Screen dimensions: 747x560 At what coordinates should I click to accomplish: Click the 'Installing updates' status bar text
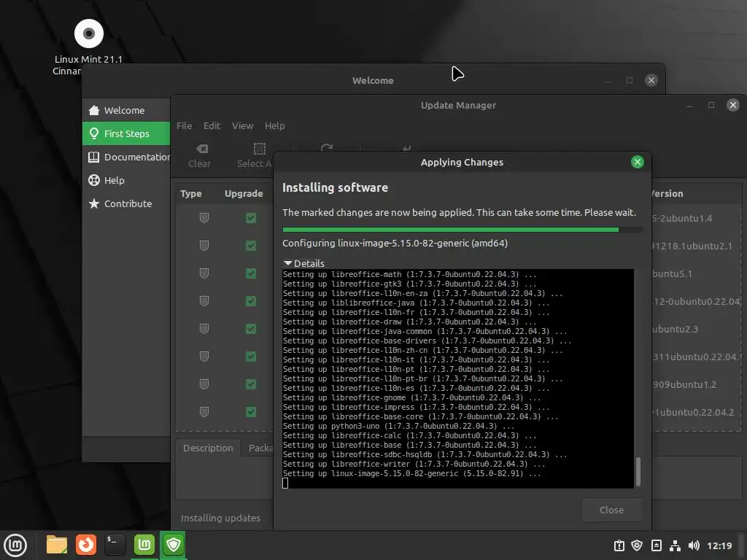(x=220, y=518)
